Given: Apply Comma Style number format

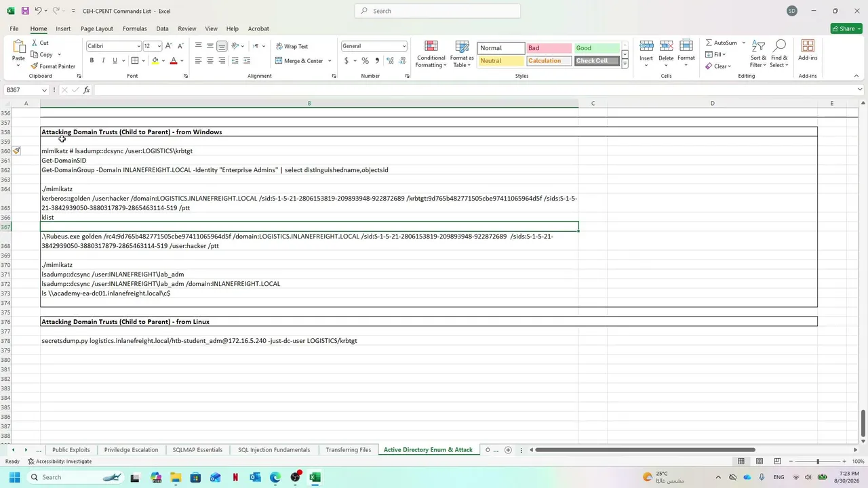Looking at the screenshot, I should click(377, 61).
